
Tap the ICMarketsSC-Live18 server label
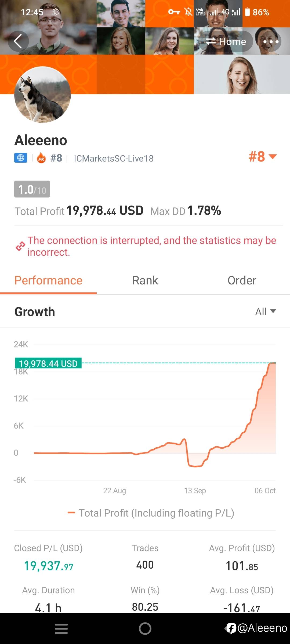click(x=114, y=158)
